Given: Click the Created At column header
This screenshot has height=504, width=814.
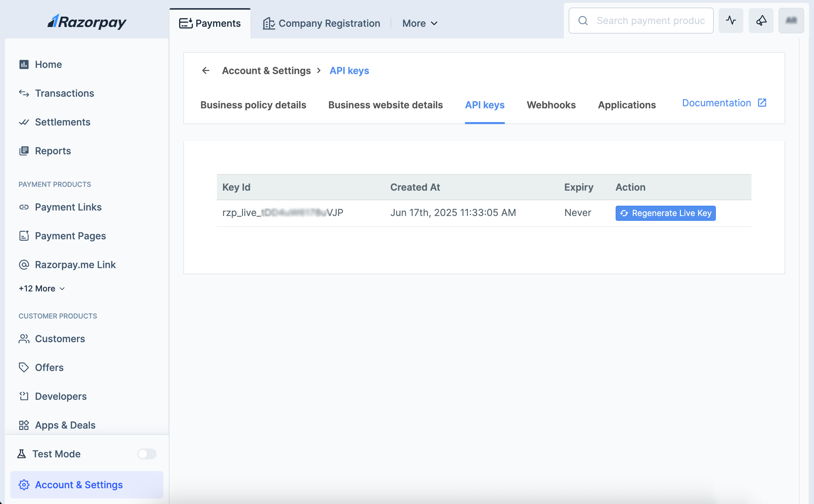Looking at the screenshot, I should coord(415,187).
